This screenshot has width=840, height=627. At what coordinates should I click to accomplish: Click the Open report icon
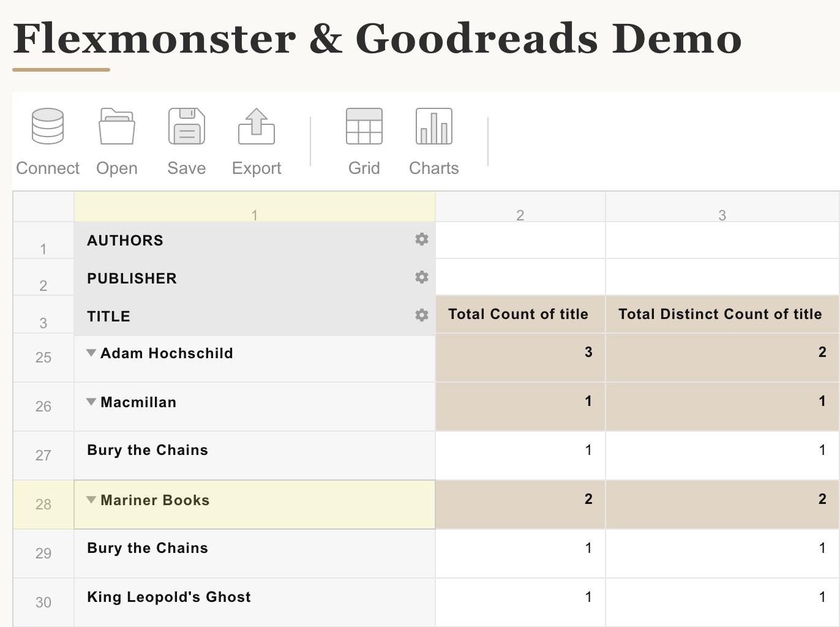116,140
